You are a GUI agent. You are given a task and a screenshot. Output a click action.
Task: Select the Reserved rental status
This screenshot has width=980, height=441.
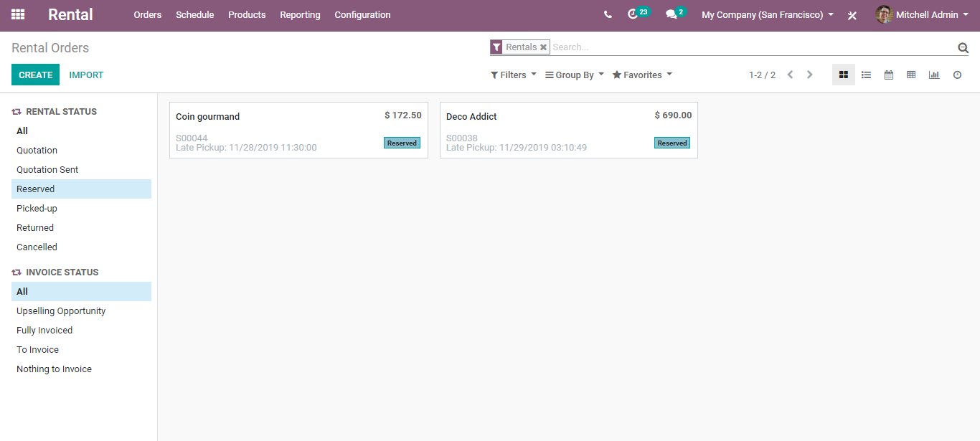coord(81,189)
